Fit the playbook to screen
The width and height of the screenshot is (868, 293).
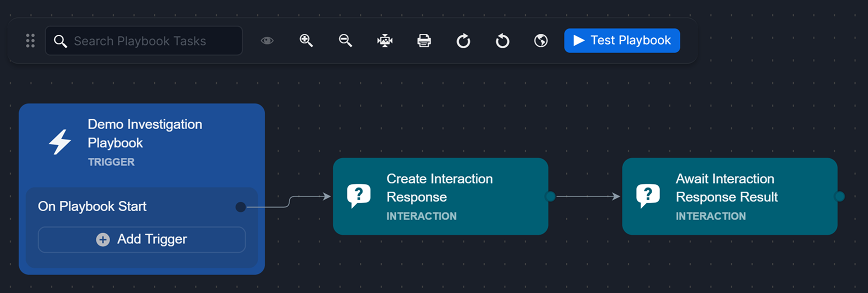tap(384, 41)
